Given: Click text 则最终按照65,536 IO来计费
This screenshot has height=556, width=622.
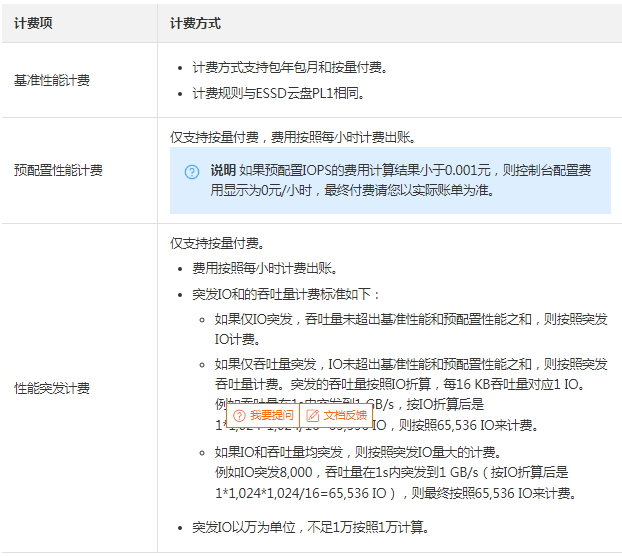Looking at the screenshot, I should pos(493,493).
